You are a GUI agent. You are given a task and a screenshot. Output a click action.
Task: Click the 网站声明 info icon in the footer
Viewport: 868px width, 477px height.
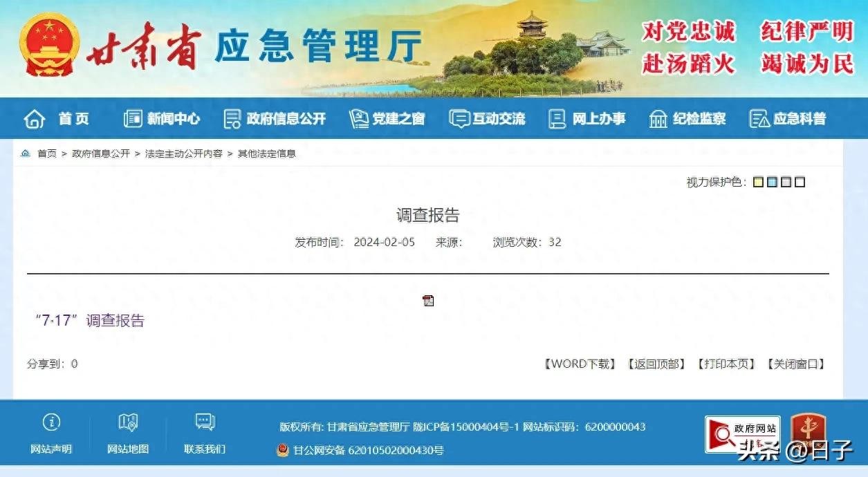pyautogui.click(x=51, y=422)
